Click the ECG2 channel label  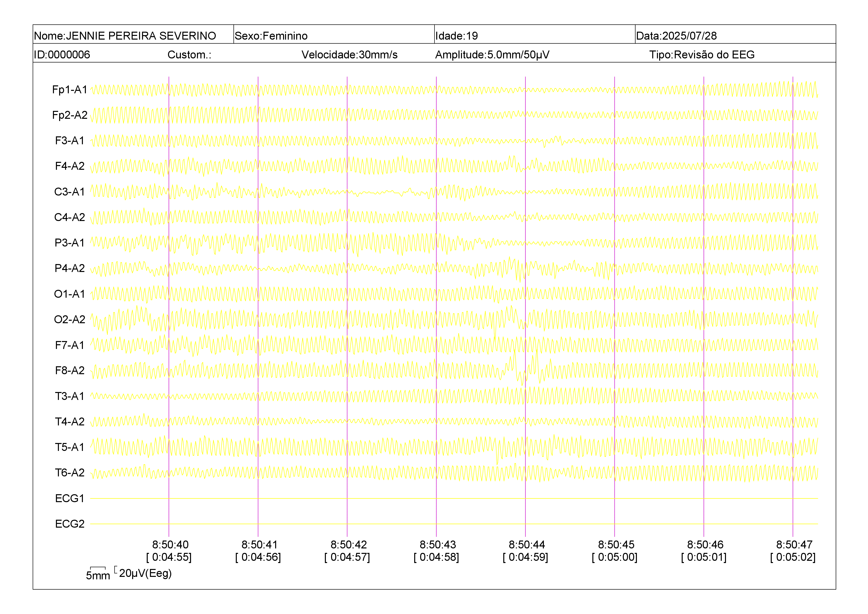tap(70, 524)
